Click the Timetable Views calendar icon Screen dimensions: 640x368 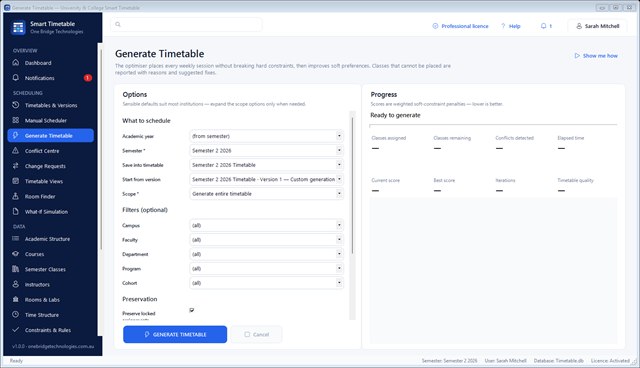(x=16, y=181)
